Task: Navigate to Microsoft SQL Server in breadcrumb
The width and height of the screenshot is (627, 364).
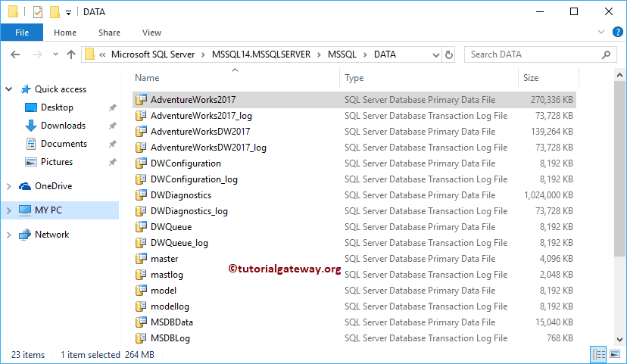Action: click(x=153, y=54)
